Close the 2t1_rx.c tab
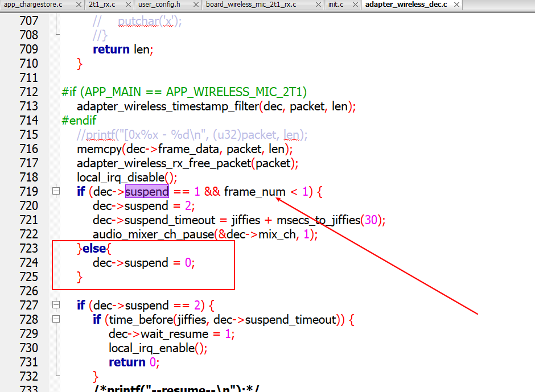This screenshot has width=535, height=392. pyautogui.click(x=128, y=5)
